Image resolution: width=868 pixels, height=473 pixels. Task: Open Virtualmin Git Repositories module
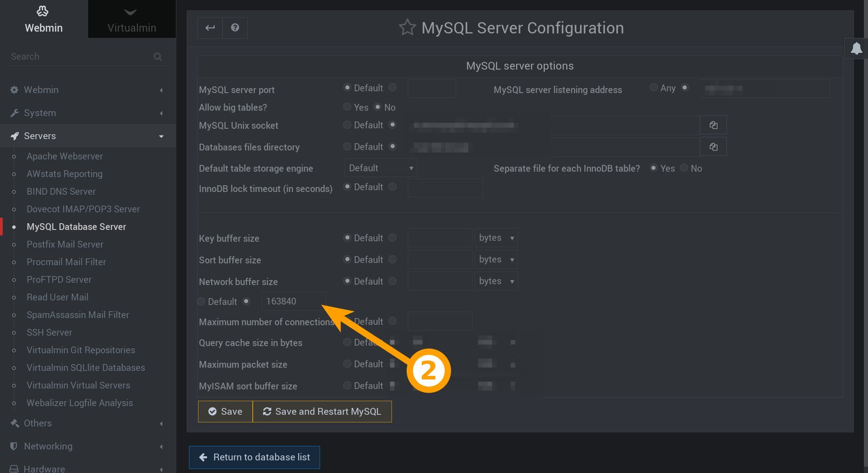[81, 350]
